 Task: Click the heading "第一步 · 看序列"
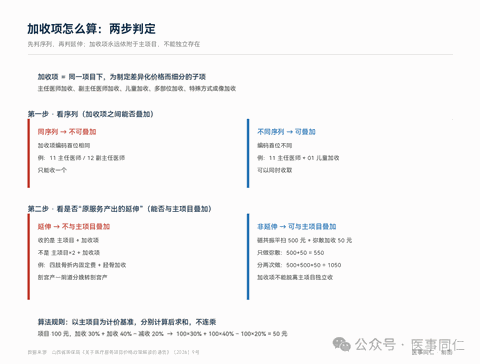click(90, 114)
